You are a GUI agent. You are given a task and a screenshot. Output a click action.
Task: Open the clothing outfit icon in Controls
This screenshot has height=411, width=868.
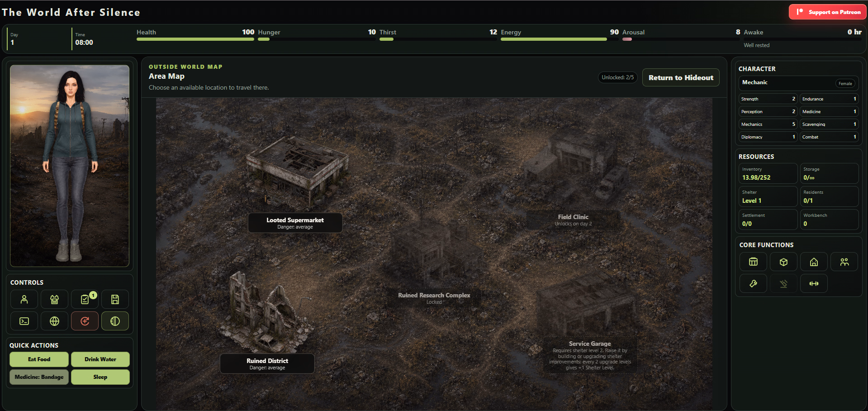(54, 299)
